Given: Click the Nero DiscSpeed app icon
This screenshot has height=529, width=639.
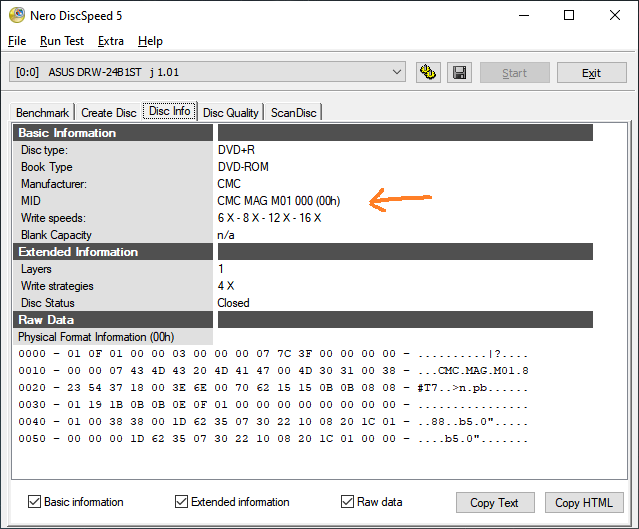Looking at the screenshot, I should click(17, 15).
